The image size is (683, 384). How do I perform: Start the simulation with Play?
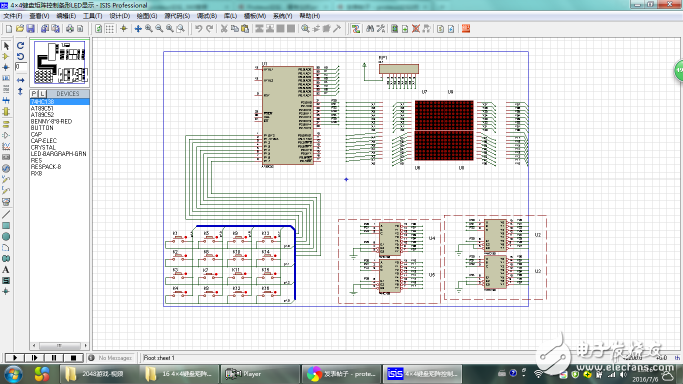[14, 358]
